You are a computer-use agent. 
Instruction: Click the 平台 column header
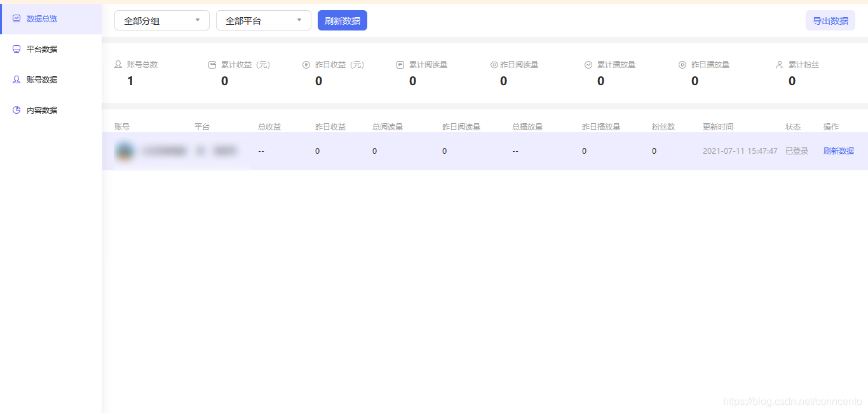pos(202,127)
